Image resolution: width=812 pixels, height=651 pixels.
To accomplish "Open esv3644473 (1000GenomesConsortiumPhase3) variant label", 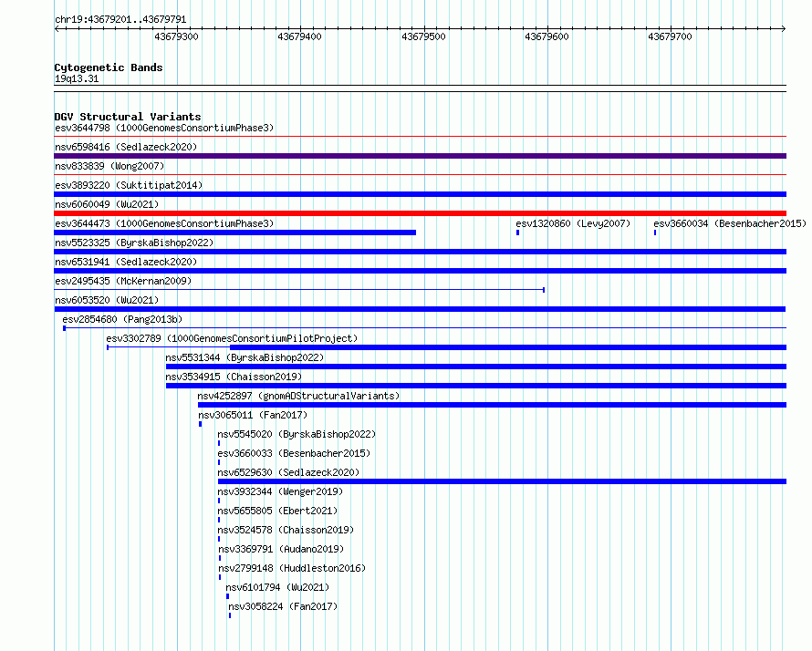I will tap(164, 223).
